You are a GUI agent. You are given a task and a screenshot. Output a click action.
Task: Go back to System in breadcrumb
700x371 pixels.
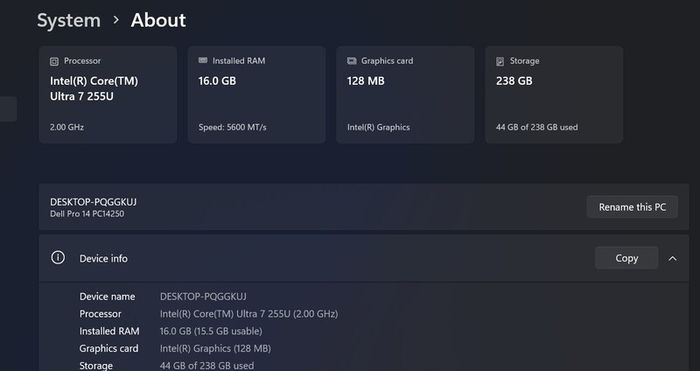(69, 21)
